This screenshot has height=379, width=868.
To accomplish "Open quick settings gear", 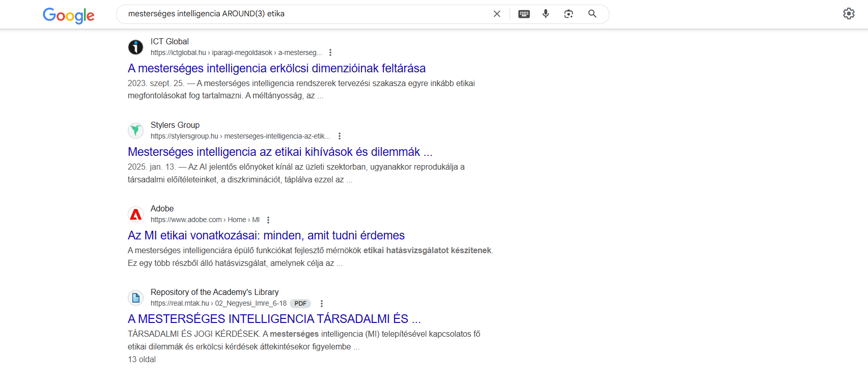I will [x=849, y=14].
